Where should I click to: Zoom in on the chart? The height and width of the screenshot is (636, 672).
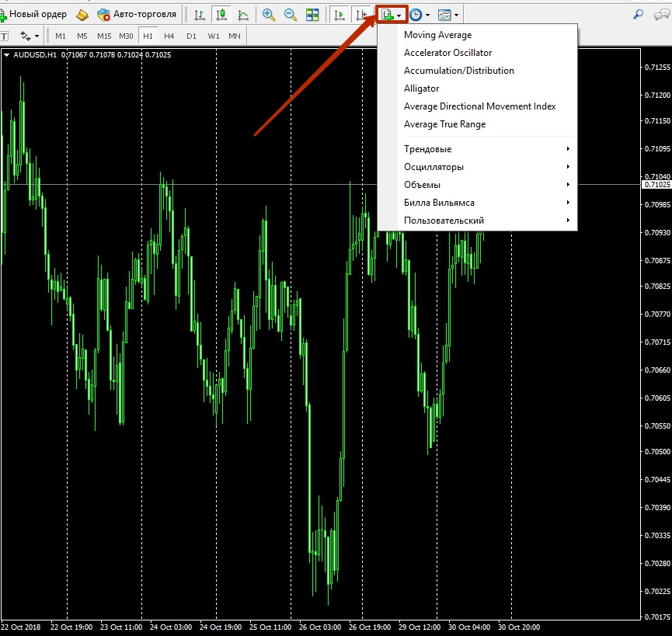[x=269, y=14]
